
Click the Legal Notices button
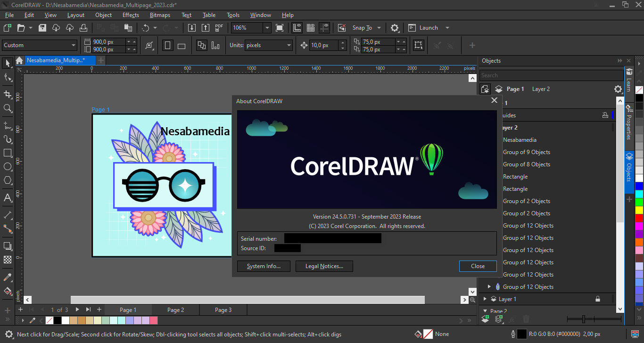click(324, 266)
